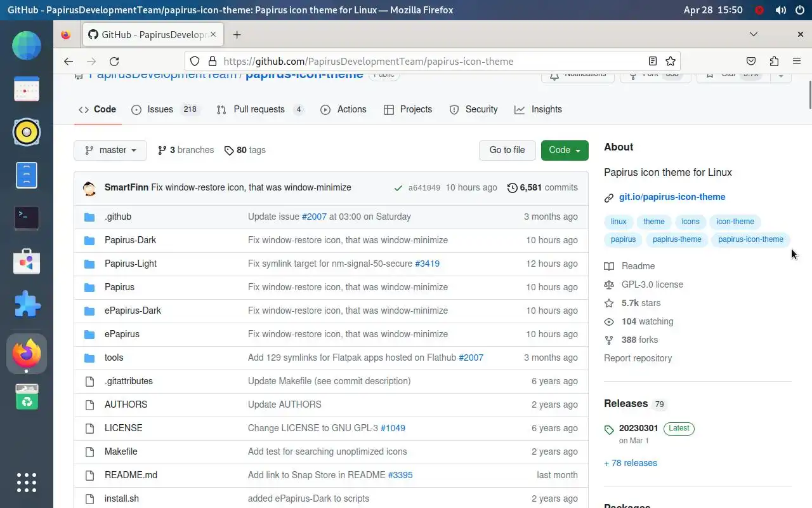Image resolution: width=812 pixels, height=508 pixels.
Task: Click the Go to file button
Action: point(507,150)
